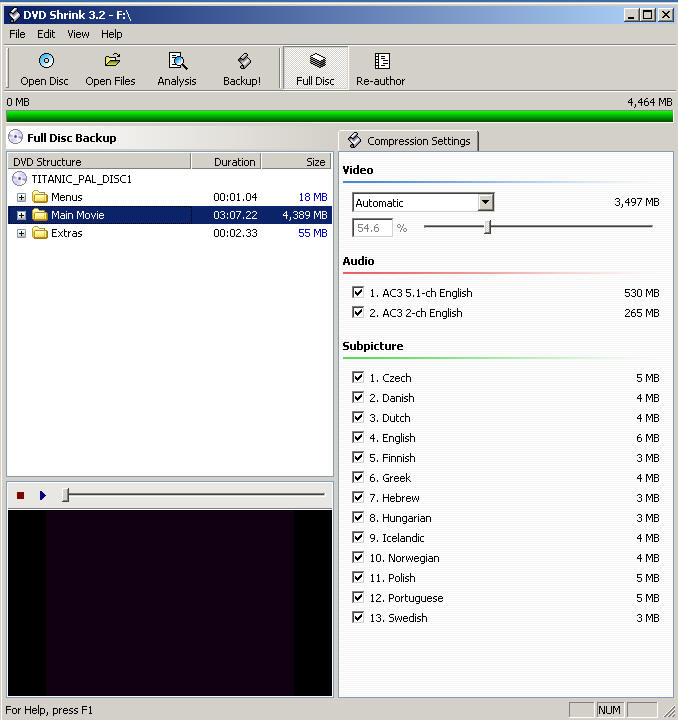
Task: Click the 3,497 MB video size value
Action: 637,202
